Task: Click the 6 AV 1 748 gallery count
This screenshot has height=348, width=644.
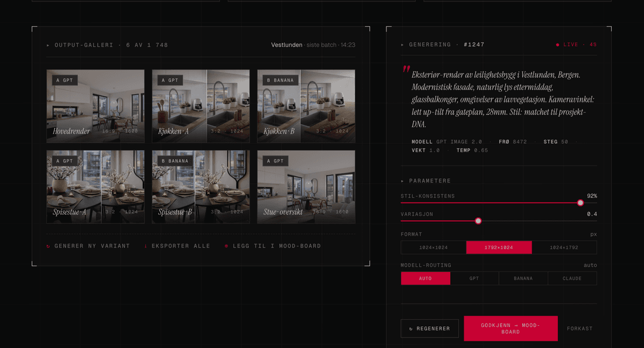Action: tap(147, 45)
